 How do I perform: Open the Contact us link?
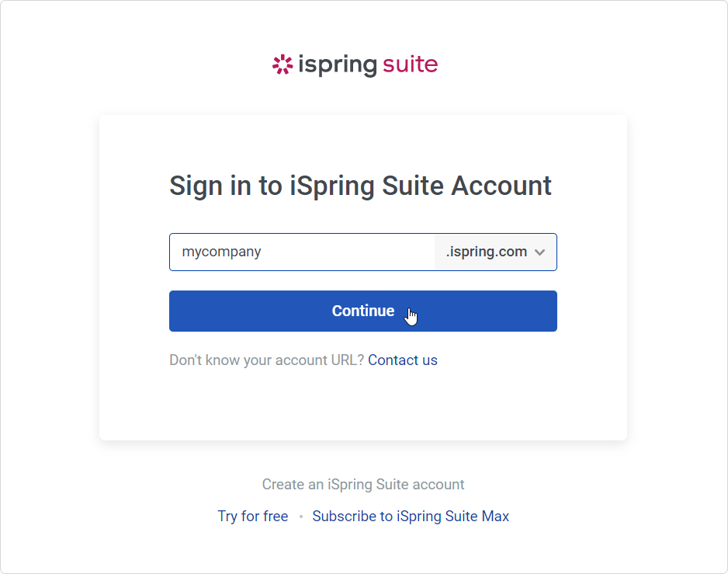pos(403,360)
